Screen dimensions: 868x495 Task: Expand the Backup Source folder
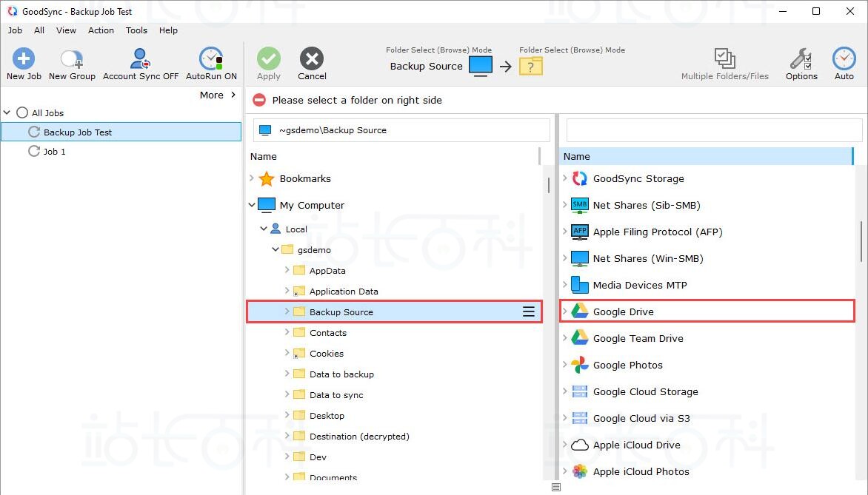coord(287,312)
